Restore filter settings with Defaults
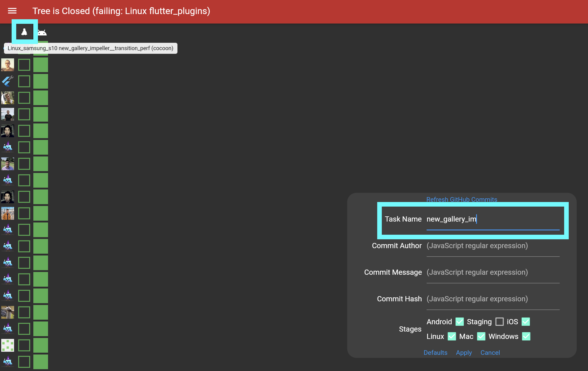Image resolution: width=588 pixels, height=371 pixels. [x=435, y=353]
